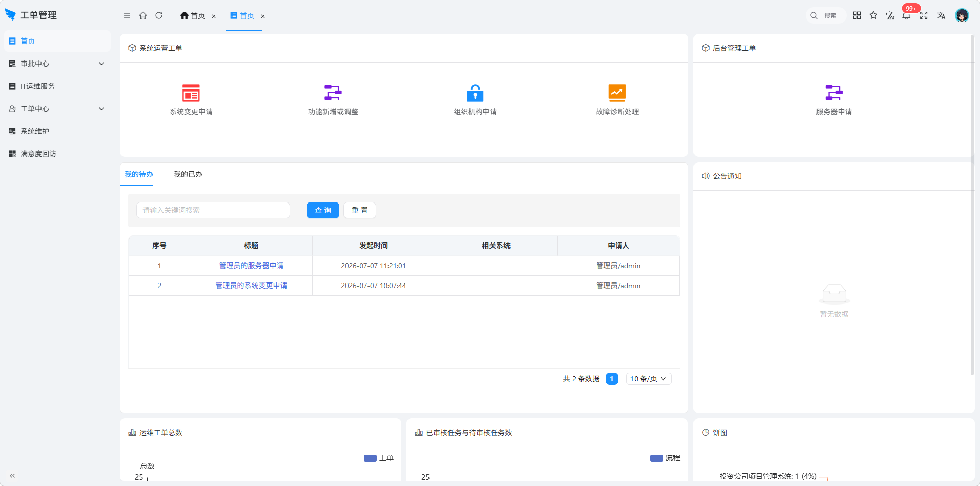Click the keyword search input field
The width and height of the screenshot is (980, 486).
(213, 210)
